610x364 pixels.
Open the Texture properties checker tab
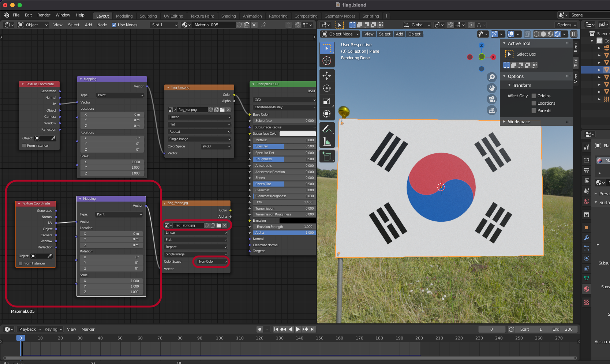pos(587,302)
